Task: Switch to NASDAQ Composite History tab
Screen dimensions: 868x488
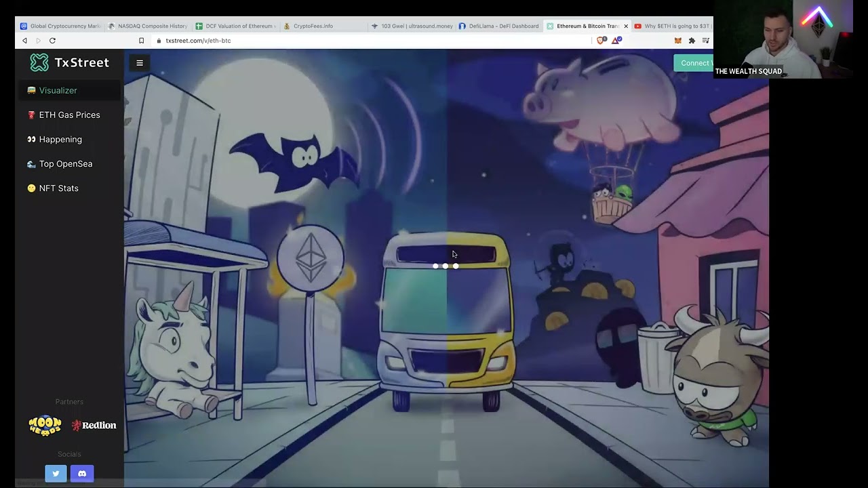Action: click(x=148, y=26)
